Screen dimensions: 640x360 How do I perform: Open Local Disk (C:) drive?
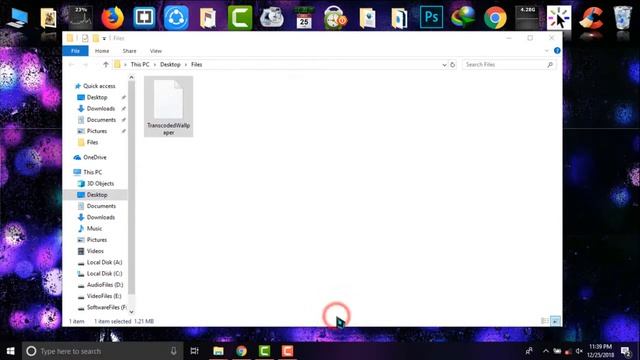[x=104, y=273]
